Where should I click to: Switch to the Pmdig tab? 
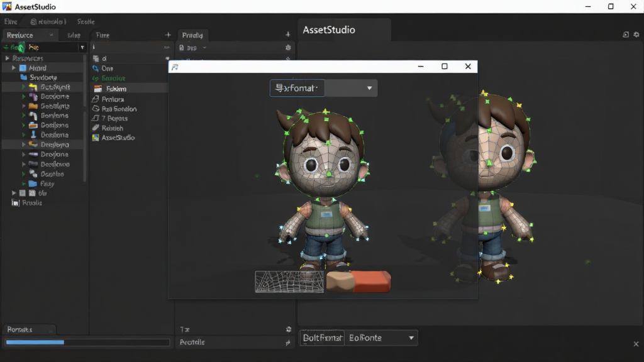click(192, 35)
